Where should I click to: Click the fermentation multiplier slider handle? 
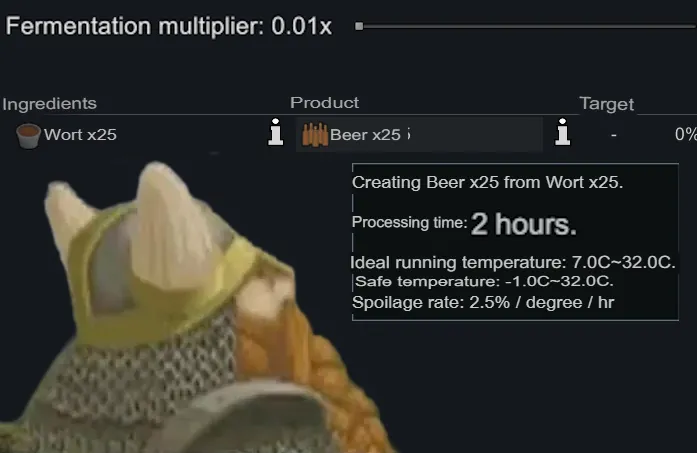pos(359,27)
